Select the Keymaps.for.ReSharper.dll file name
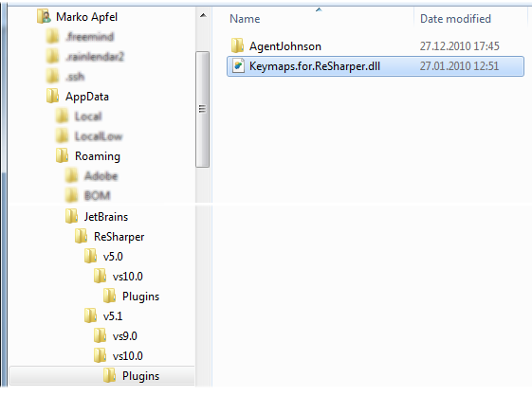 (315, 66)
